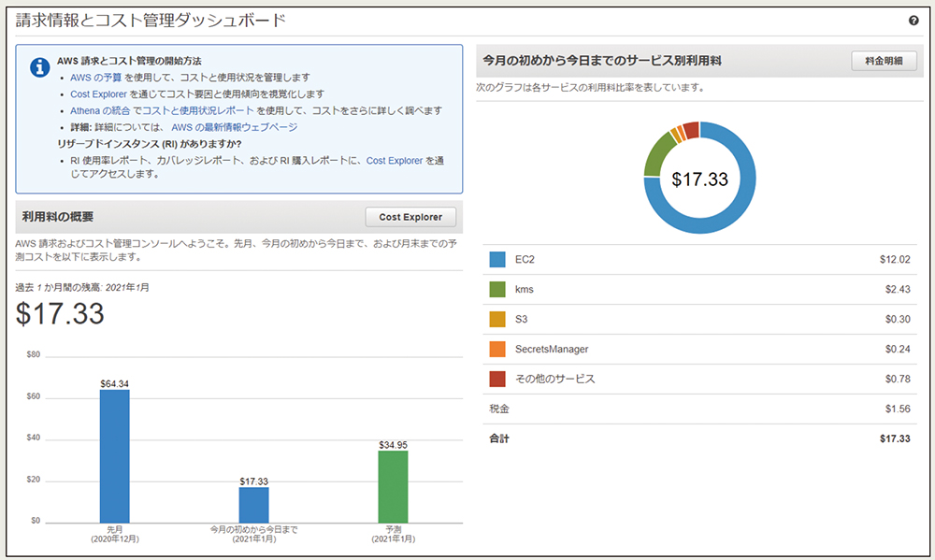The width and height of the screenshot is (935, 560).
Task: Select the SecretsManager orange swatch
Action: 497,349
